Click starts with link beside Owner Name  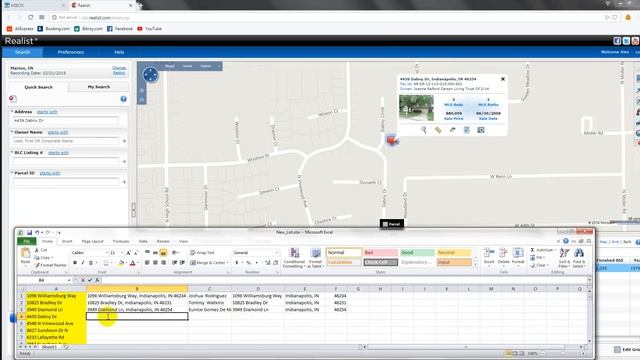[58, 132]
